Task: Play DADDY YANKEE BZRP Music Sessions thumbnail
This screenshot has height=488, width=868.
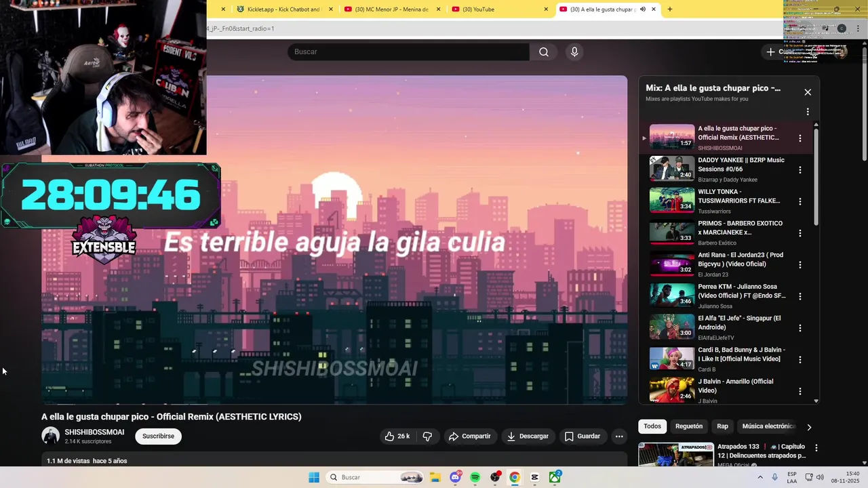Action: pos(672,169)
